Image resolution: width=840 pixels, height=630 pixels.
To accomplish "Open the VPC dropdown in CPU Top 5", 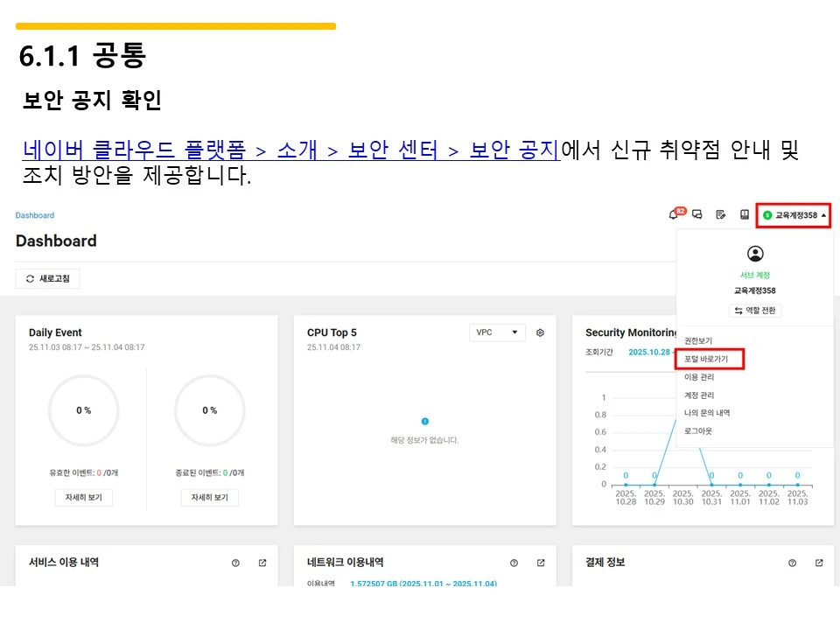I will coord(497,332).
